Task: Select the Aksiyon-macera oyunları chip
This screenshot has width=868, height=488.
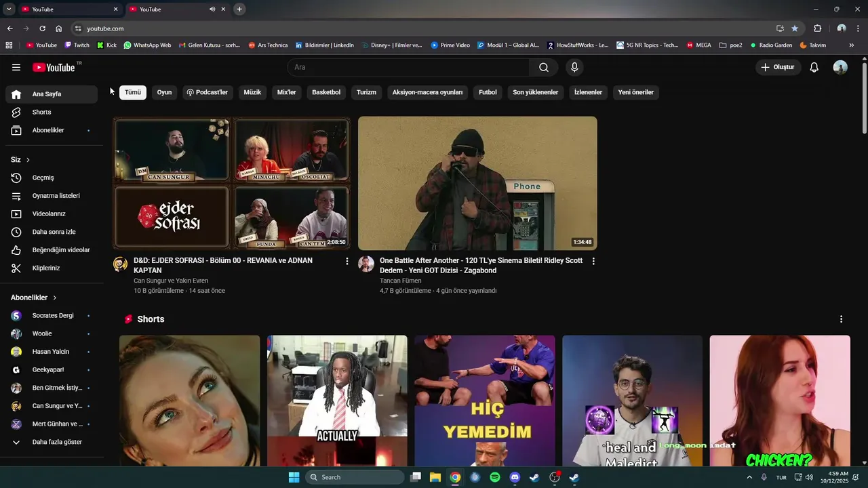Action: [427, 92]
